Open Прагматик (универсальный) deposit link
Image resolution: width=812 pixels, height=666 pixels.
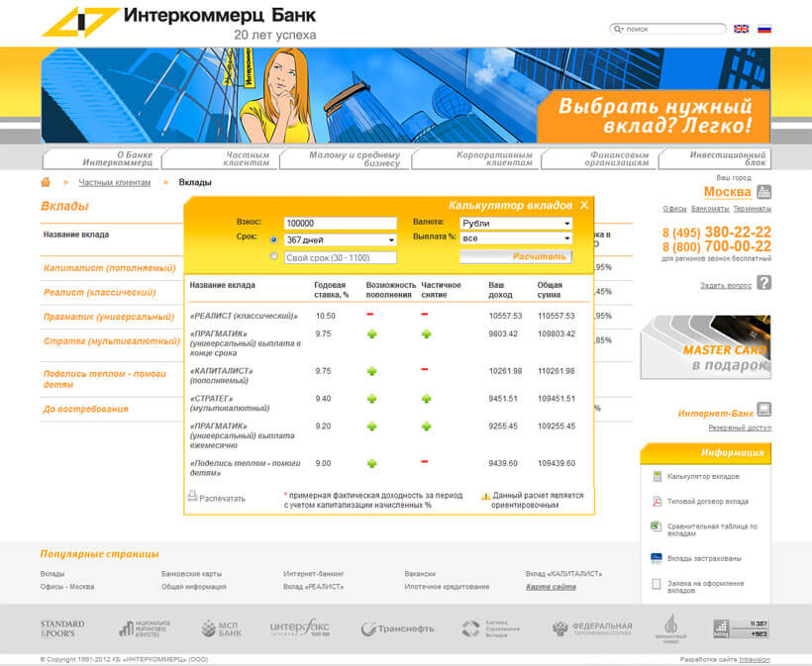pyautogui.click(x=109, y=317)
